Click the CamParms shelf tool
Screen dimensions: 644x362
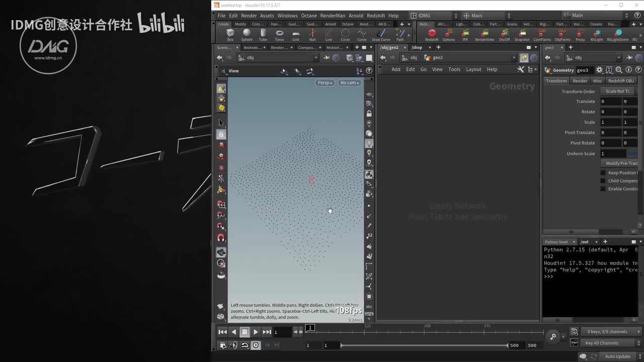tap(542, 35)
